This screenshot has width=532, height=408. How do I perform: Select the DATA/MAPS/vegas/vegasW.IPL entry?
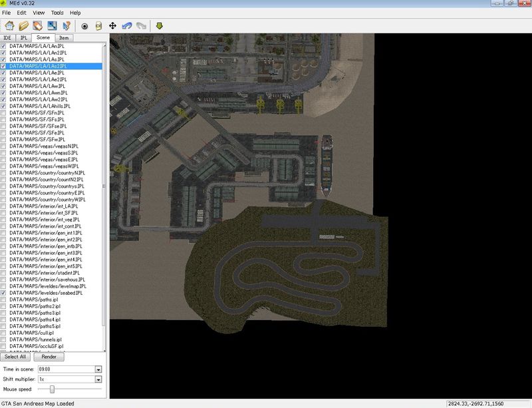(x=44, y=166)
